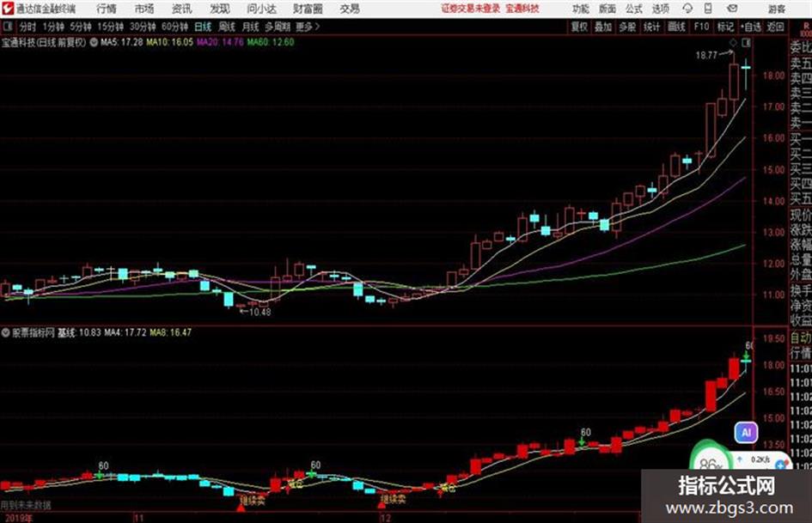Open the 财富圈 menu
This screenshot has height=523, width=812.
pos(308,9)
